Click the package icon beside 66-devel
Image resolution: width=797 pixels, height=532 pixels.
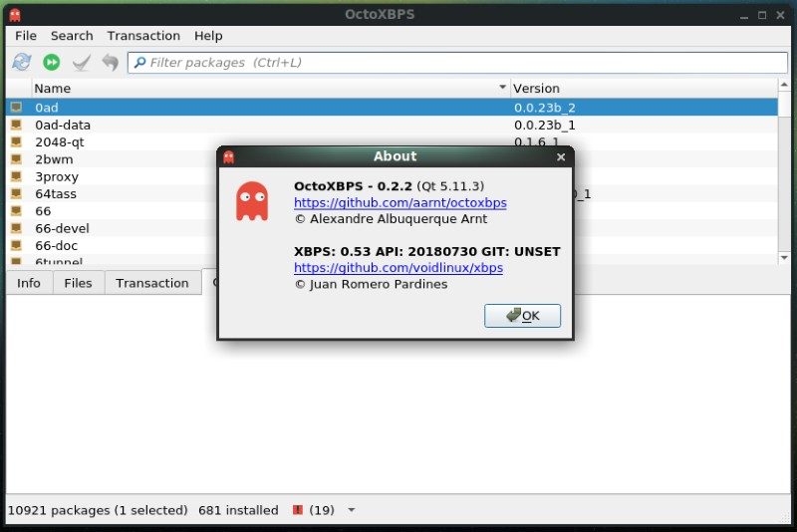click(16, 228)
